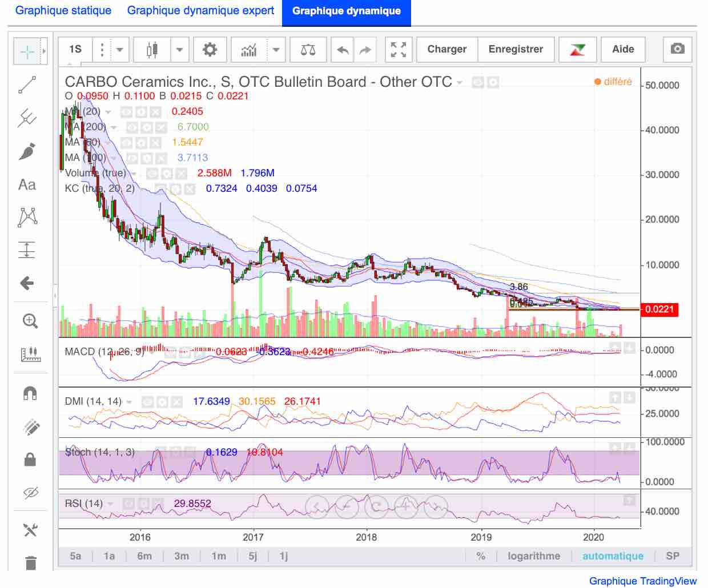The height and width of the screenshot is (588, 708).
Task: Toggle visibility of MA (200) indicator
Action: 132,127
